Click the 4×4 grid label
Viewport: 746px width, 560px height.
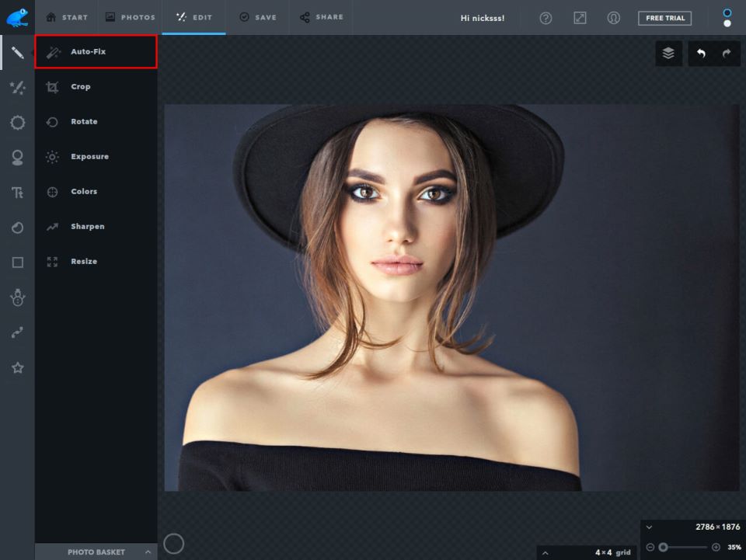613,552
